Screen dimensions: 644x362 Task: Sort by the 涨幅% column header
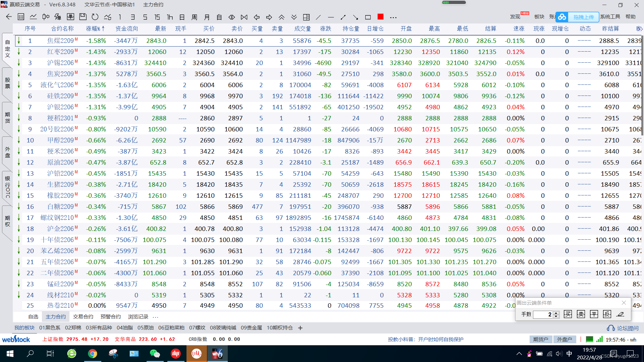tap(95, 28)
